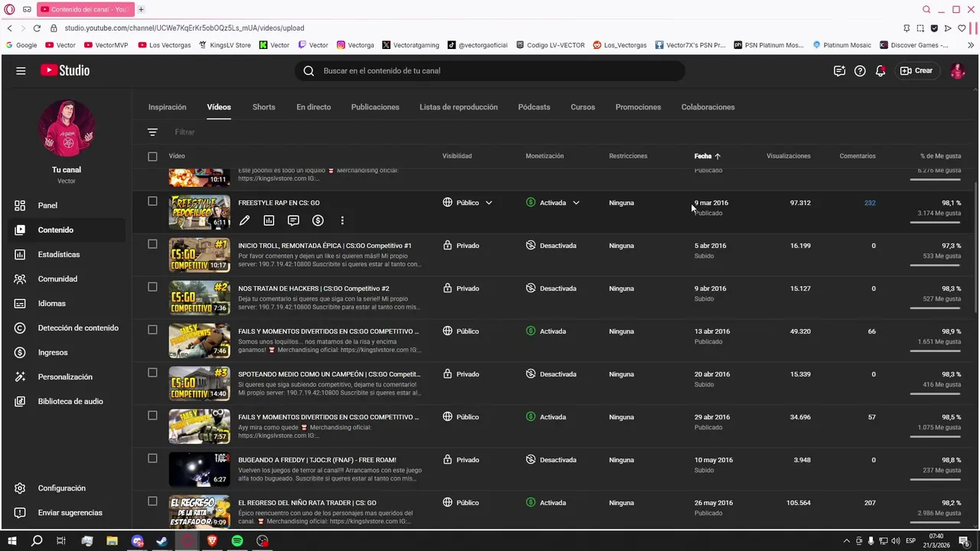The width and height of the screenshot is (980, 551).
Task: Switch to the Inspiración tab
Action: point(167,107)
